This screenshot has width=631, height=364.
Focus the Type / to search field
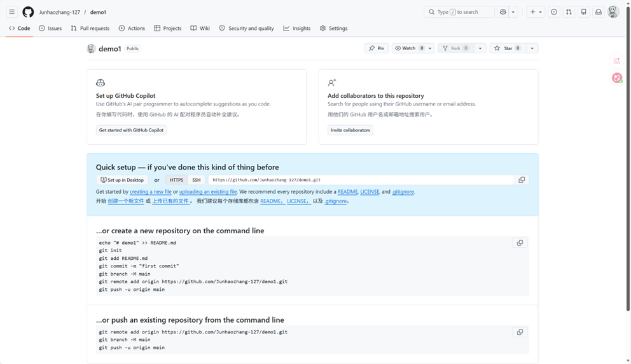pyautogui.click(x=459, y=12)
